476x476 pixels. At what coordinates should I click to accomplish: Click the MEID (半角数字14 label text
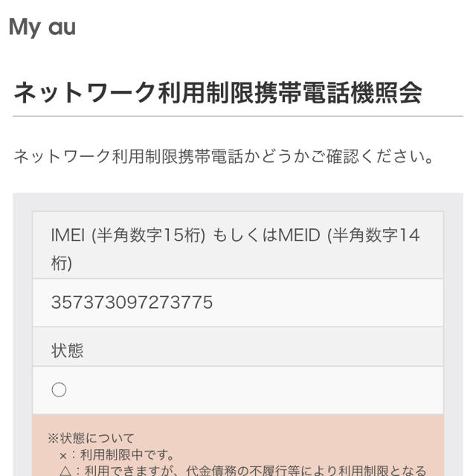click(x=349, y=235)
